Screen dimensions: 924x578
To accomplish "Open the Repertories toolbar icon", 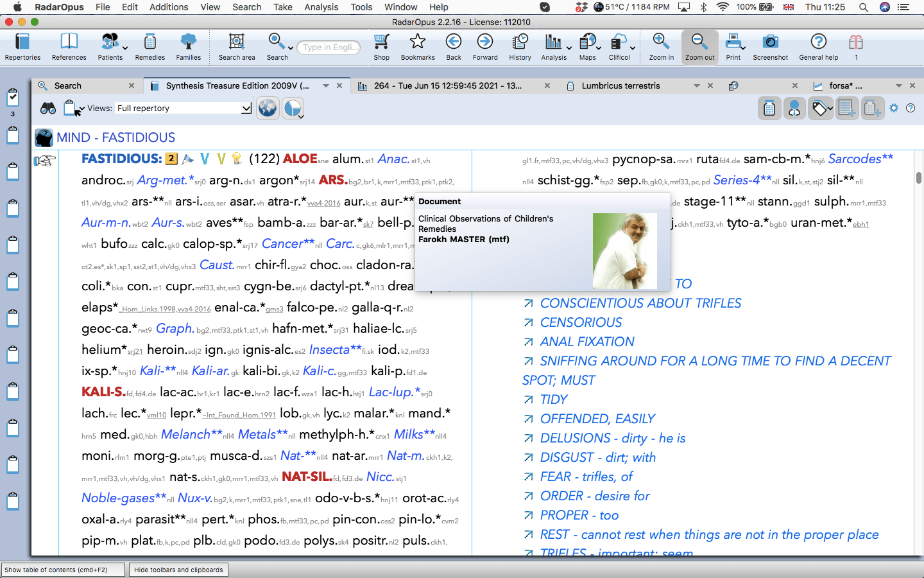I will (22, 47).
